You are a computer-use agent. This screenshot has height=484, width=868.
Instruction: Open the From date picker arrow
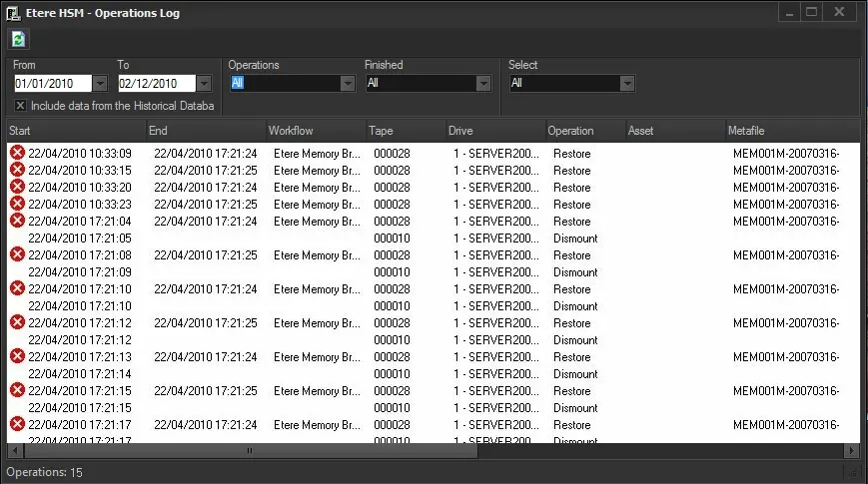100,84
